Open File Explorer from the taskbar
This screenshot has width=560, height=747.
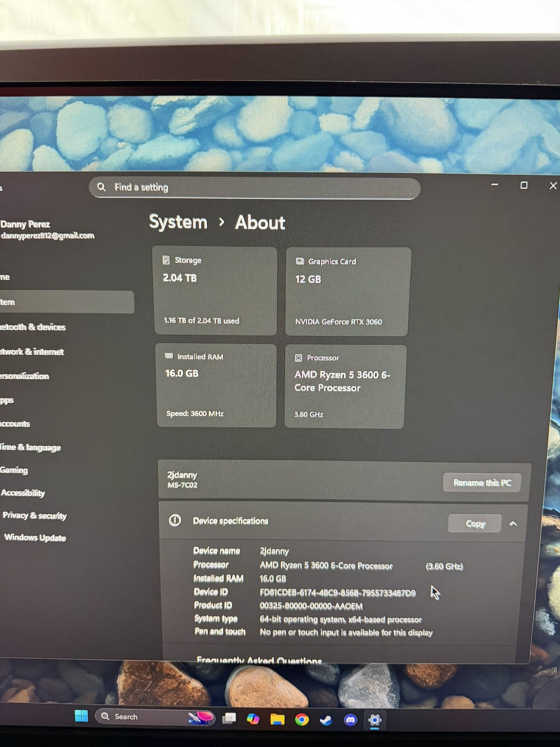coord(277,720)
